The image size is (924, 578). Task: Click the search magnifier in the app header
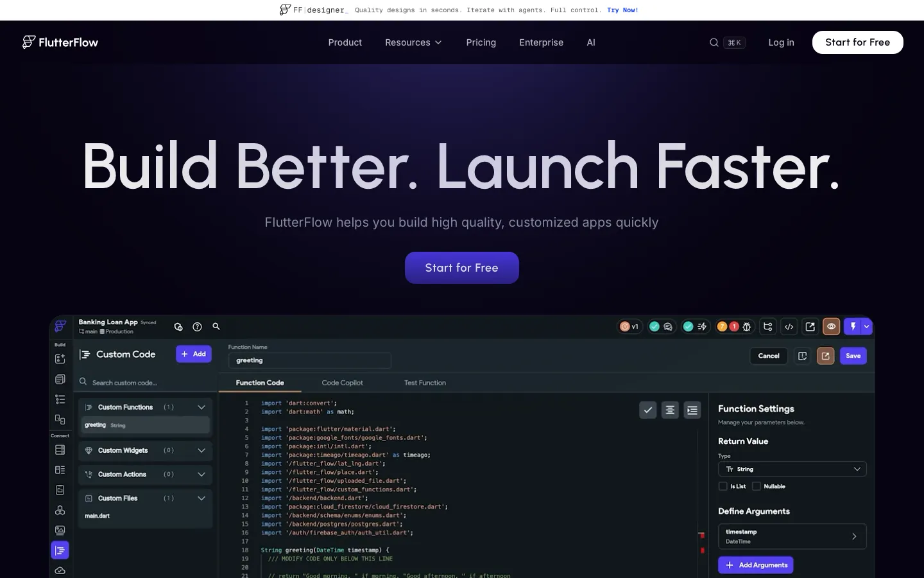[216, 326]
